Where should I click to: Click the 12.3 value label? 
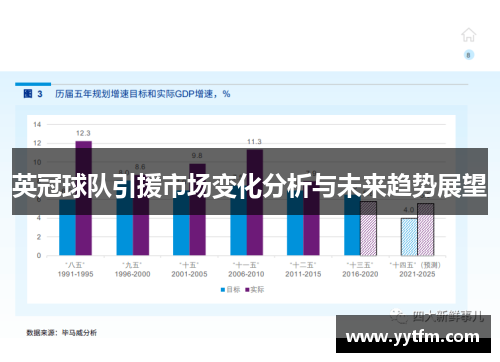pos(83,133)
